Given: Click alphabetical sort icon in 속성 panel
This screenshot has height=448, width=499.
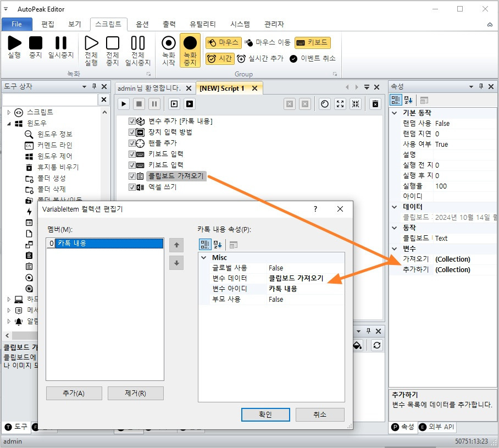Looking at the screenshot, I should click(408, 100).
